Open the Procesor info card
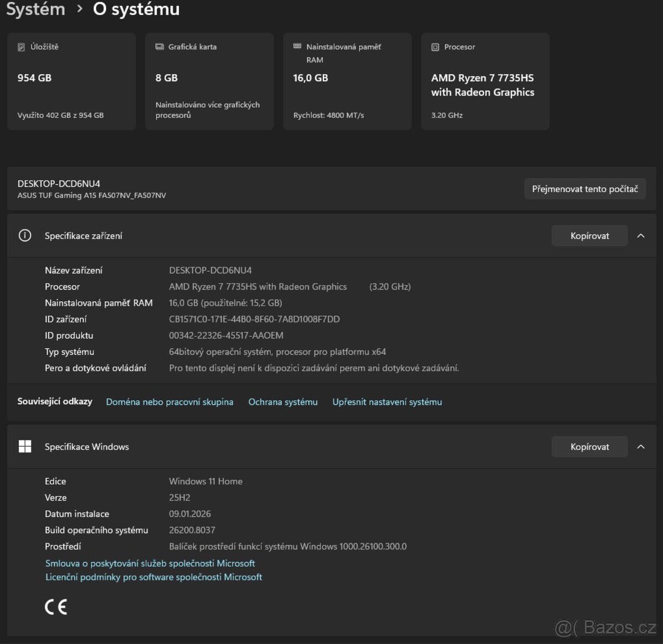Image resolution: width=663 pixels, height=644 pixels. click(x=485, y=81)
